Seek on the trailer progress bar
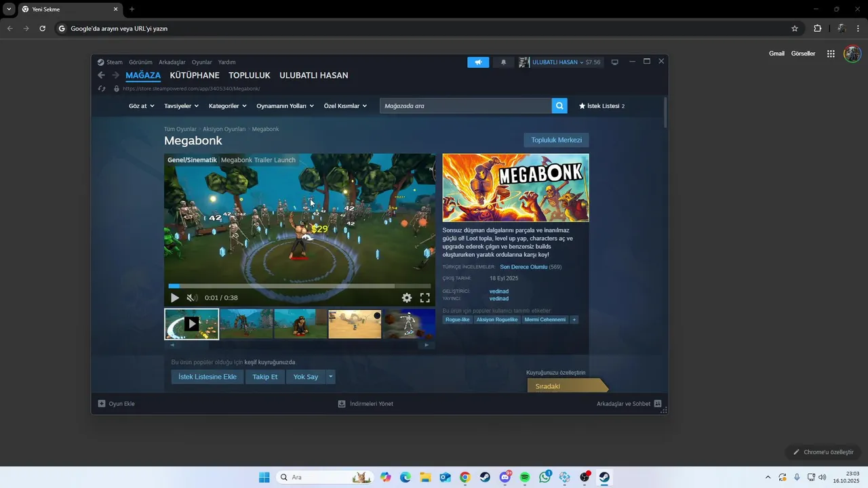868x488 pixels. [299, 286]
